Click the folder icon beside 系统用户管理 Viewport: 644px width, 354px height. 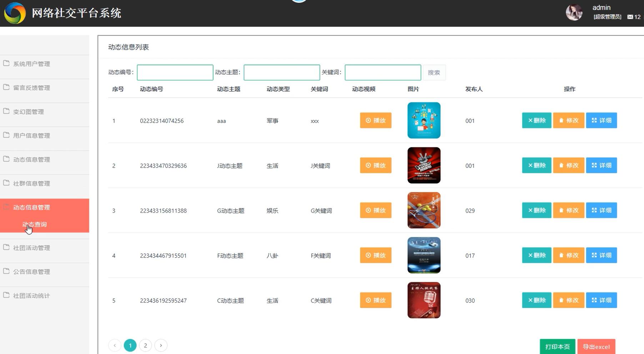click(6, 63)
